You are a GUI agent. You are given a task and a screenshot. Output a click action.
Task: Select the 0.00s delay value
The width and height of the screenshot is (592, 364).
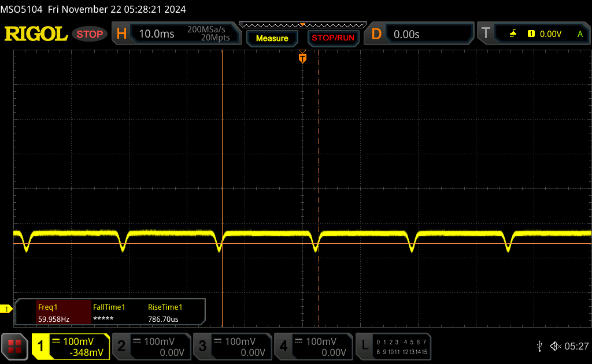tap(406, 34)
